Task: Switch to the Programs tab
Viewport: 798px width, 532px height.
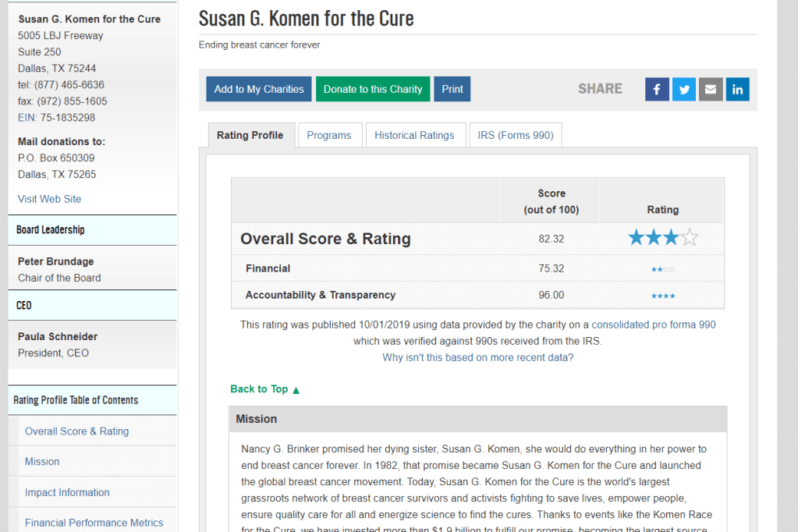Action: pyautogui.click(x=329, y=135)
